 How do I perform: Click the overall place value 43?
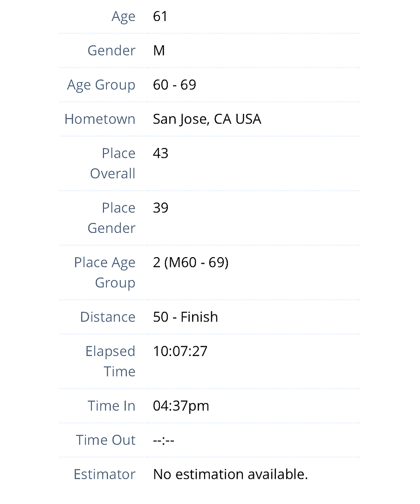[x=160, y=154]
